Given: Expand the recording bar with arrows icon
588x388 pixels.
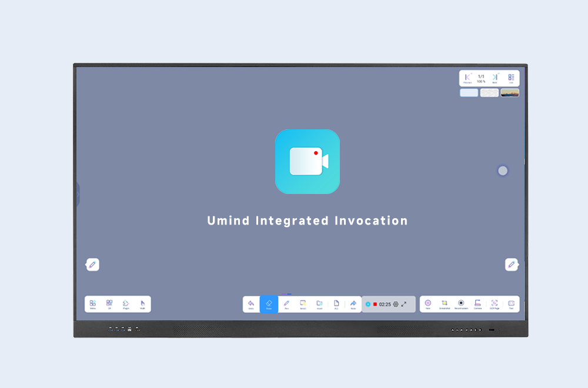Looking at the screenshot, I should [x=404, y=305].
